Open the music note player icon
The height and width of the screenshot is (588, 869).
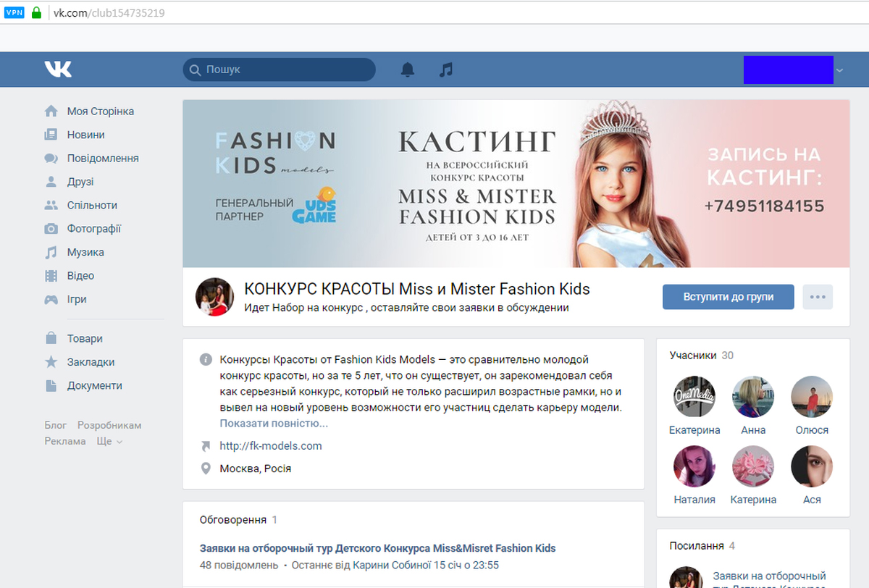coord(446,70)
